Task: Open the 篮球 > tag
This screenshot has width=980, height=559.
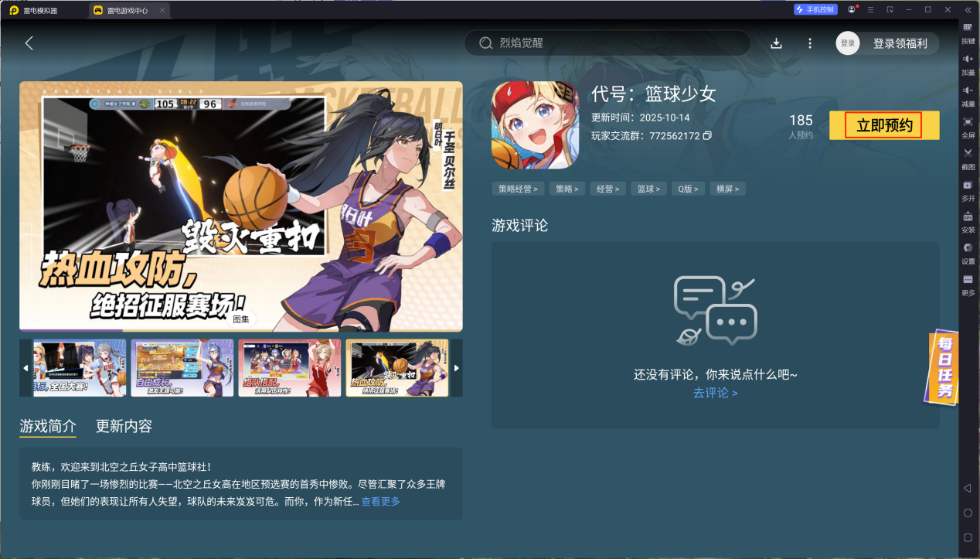Action: coord(648,189)
